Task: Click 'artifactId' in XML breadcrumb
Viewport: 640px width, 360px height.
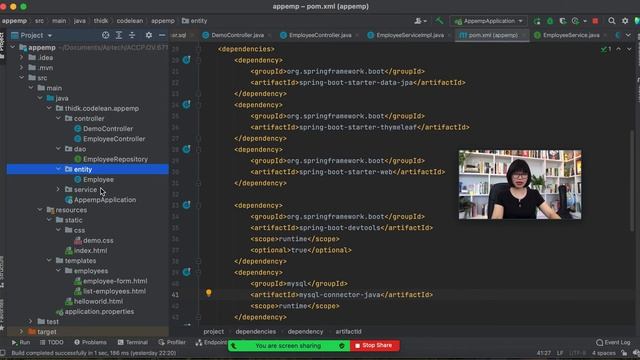Action: (348, 332)
